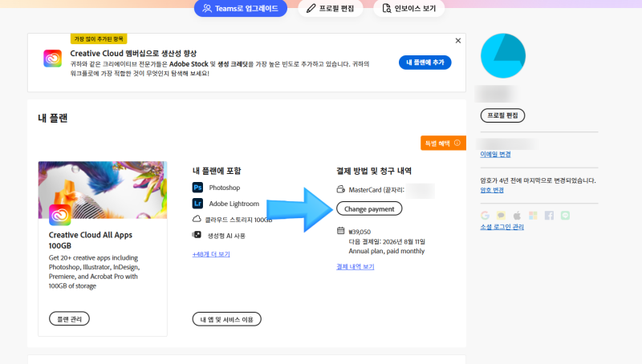Click the Photoshop text label
Screen dimensions: 642x364
[225, 188]
